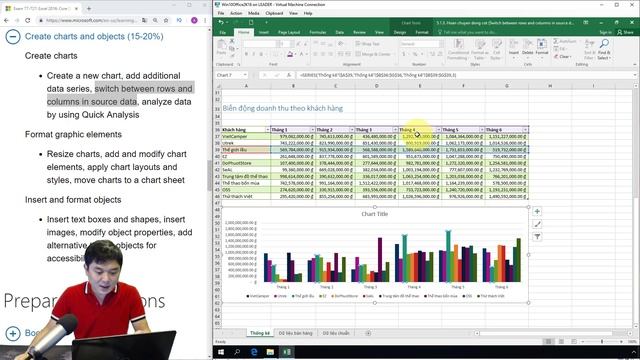Image resolution: width=640 pixels, height=360 pixels.
Task: Click zoom in plus on status bar
Action: coord(622,341)
